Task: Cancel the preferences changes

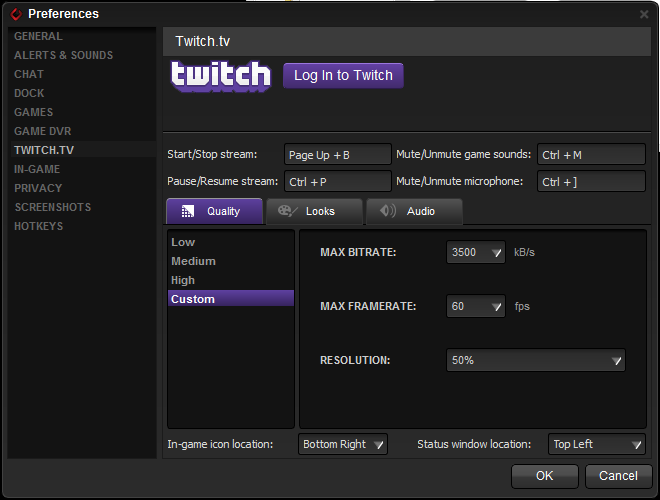Action: 618,476
